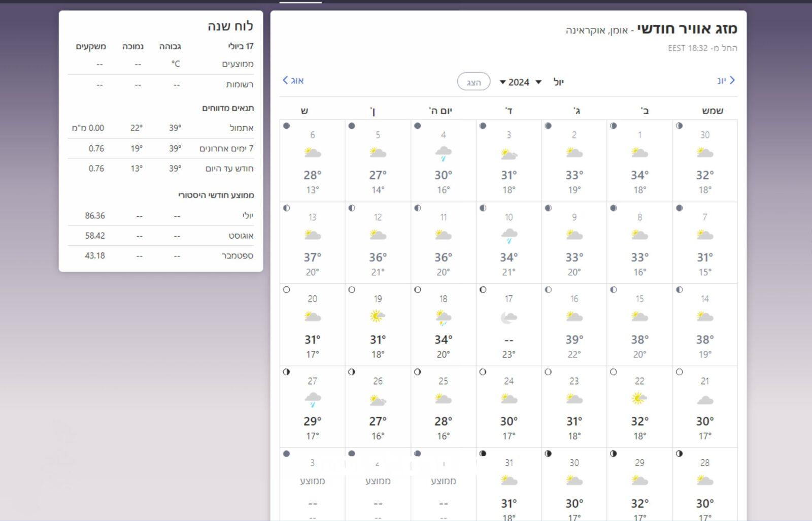Click the partly cloudy icon on July 13

312,235
